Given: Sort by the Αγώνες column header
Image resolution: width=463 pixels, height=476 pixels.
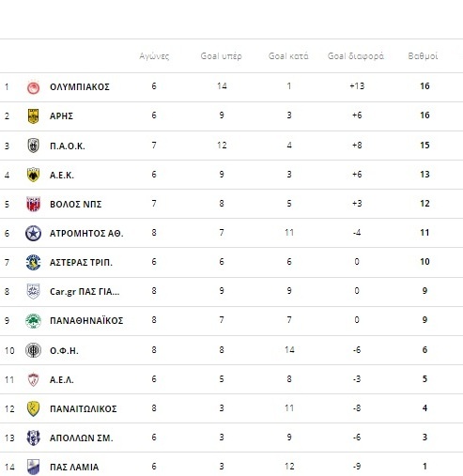Looking at the screenshot, I should [154, 56].
